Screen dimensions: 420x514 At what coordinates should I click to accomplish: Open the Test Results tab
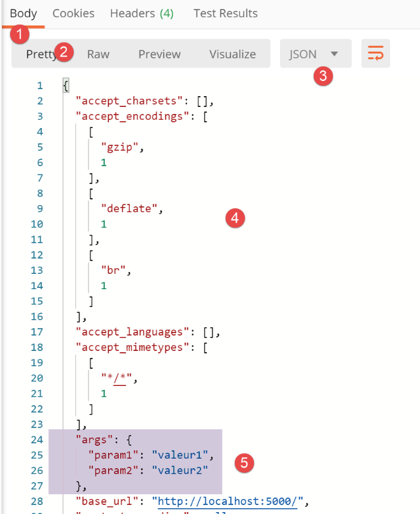pyautogui.click(x=225, y=13)
